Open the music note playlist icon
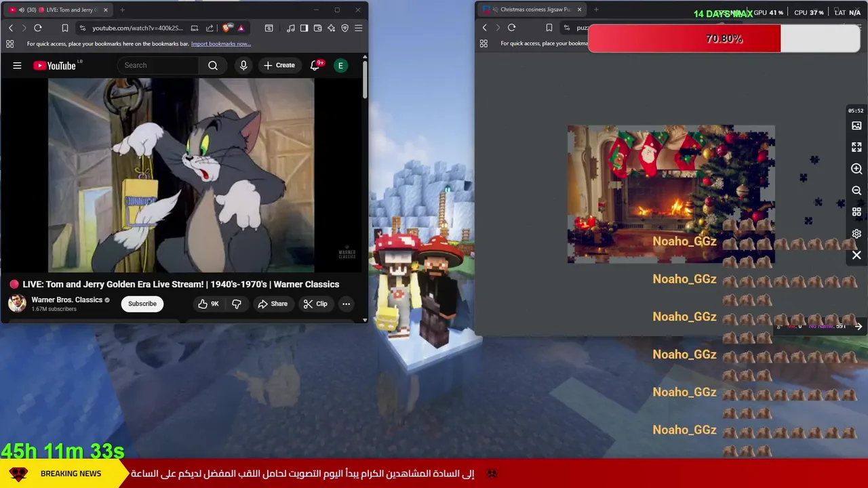 pos(291,28)
